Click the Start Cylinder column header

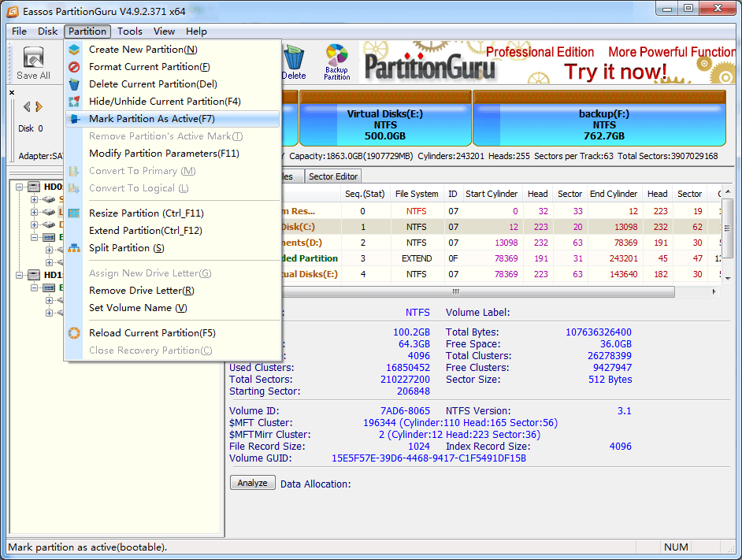(492, 194)
